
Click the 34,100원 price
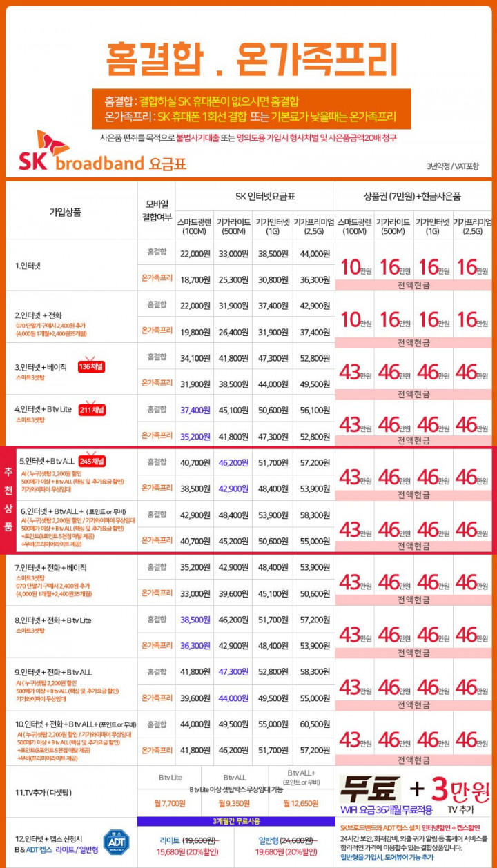(195, 358)
